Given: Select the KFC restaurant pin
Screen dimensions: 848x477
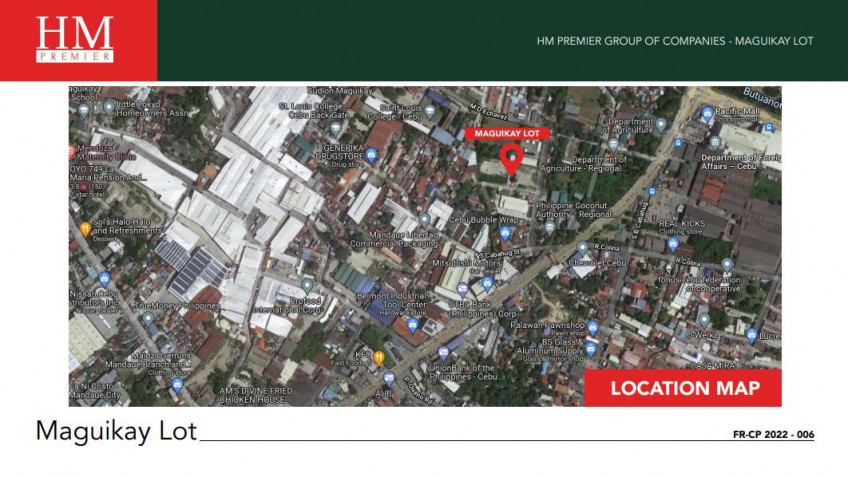Looking at the screenshot, I should click(379, 357).
